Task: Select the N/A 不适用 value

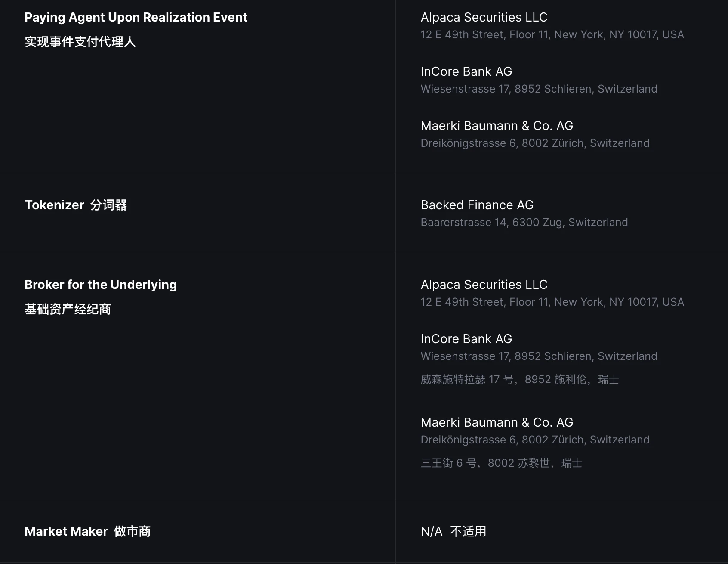Action: point(453,531)
